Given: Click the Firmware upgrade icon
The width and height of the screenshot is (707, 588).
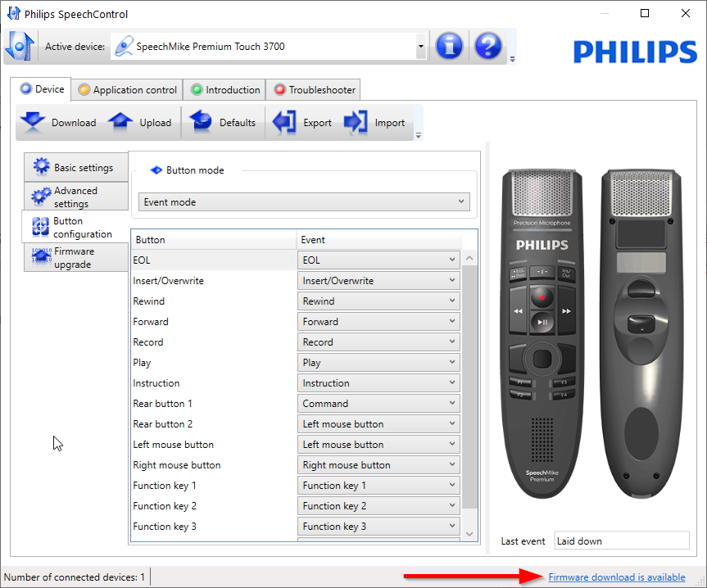Looking at the screenshot, I should click(x=41, y=257).
